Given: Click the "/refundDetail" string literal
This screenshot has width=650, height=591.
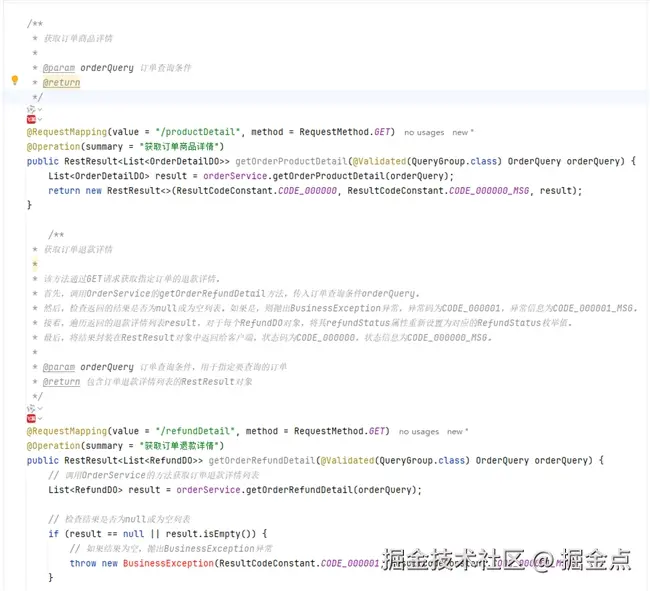Looking at the screenshot, I should tap(195, 431).
